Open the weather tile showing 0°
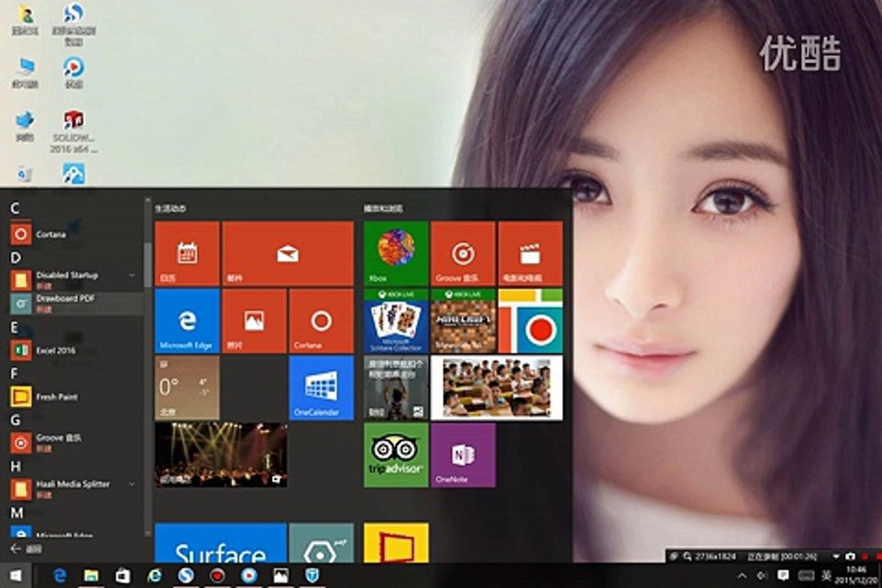 tap(187, 388)
